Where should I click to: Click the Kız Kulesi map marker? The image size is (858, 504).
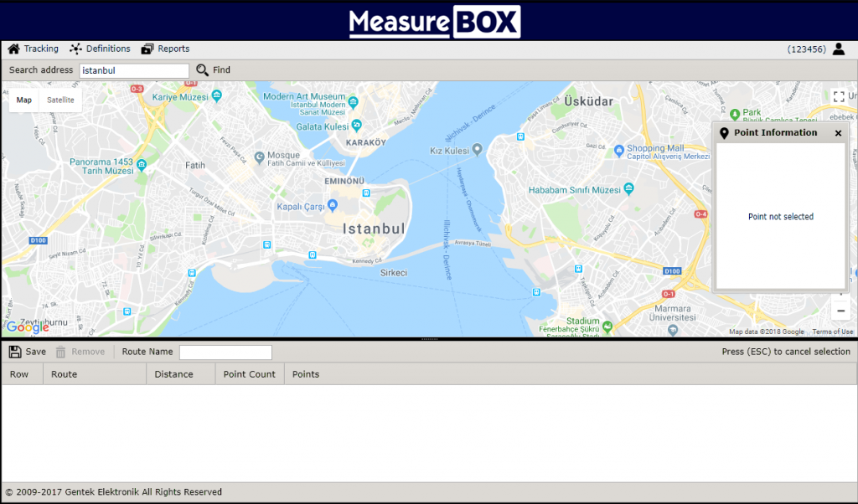[477, 150]
